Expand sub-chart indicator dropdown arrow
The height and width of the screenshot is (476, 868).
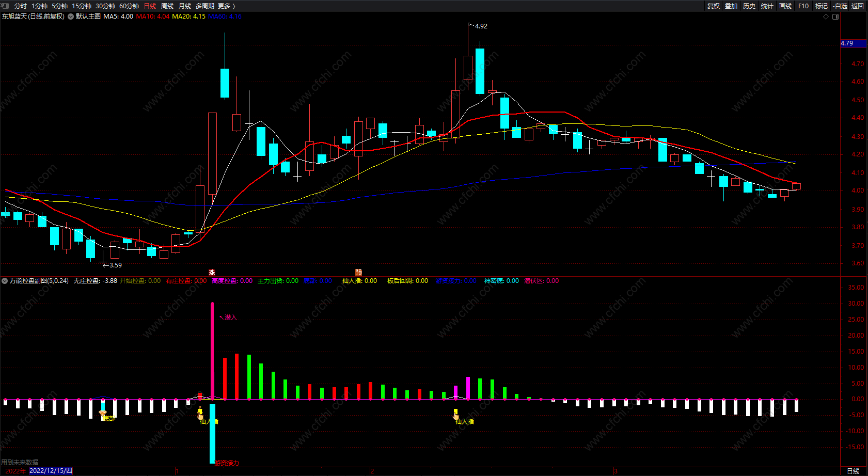(x=5, y=281)
